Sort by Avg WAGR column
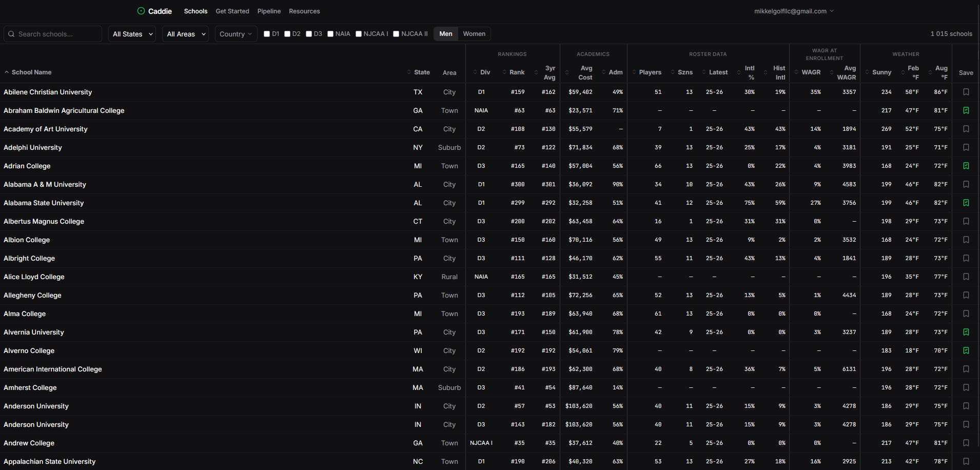980x470 pixels. click(843, 72)
